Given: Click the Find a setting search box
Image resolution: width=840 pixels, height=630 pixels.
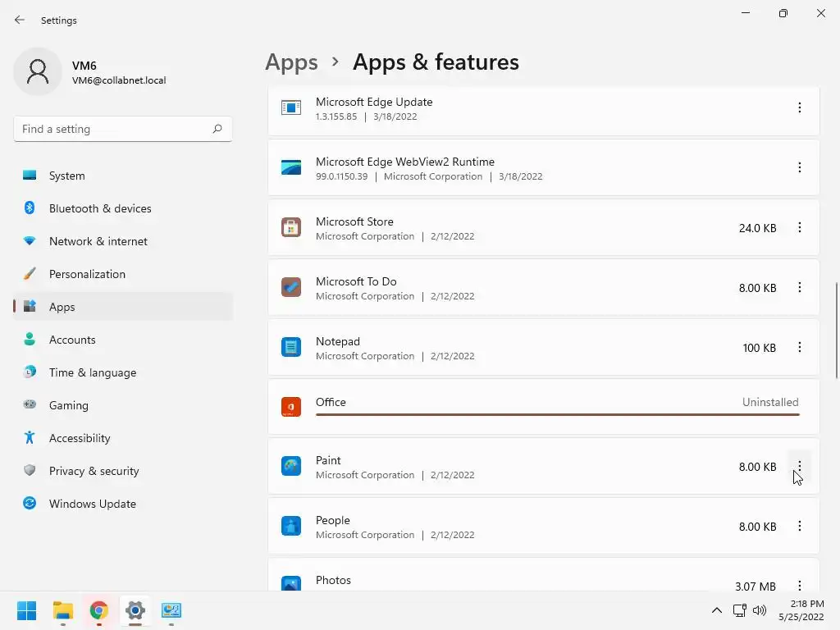Looking at the screenshot, I should point(113,129).
